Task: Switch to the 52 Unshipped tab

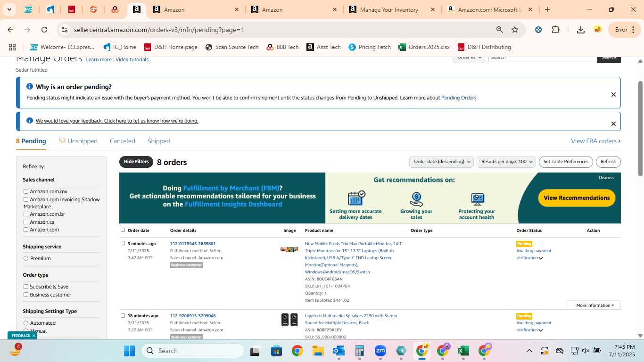Action: tap(78, 141)
